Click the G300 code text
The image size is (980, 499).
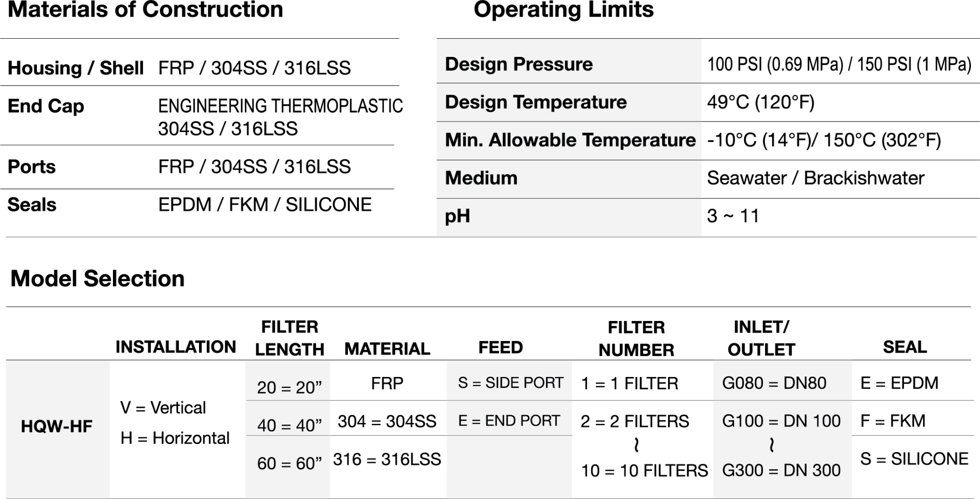742,470
